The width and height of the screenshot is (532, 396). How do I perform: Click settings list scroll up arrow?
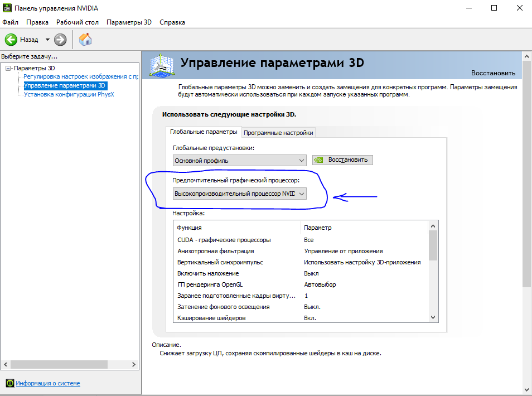[x=433, y=226]
